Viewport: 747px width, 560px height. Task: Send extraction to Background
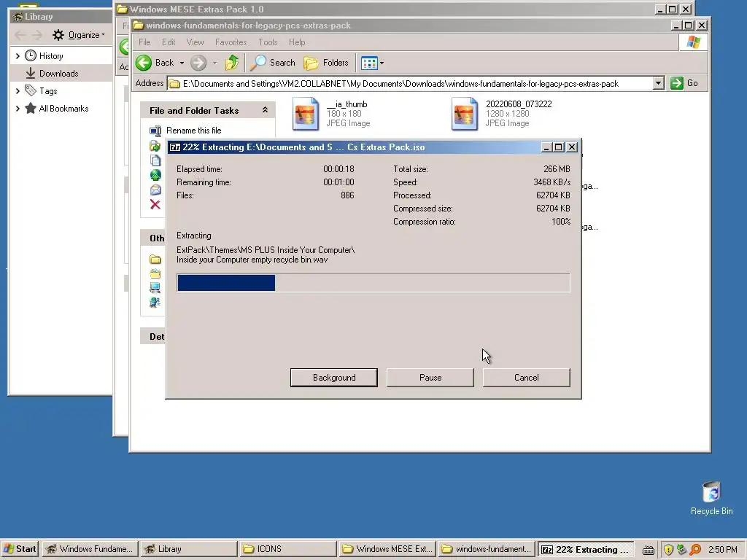tap(334, 378)
